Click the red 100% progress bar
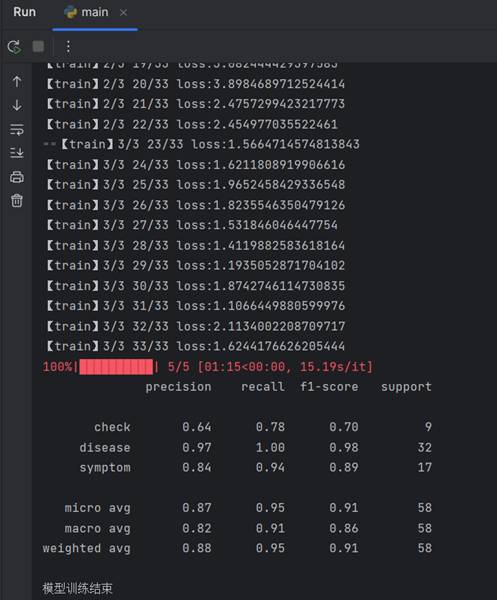497x600 pixels. (x=116, y=367)
